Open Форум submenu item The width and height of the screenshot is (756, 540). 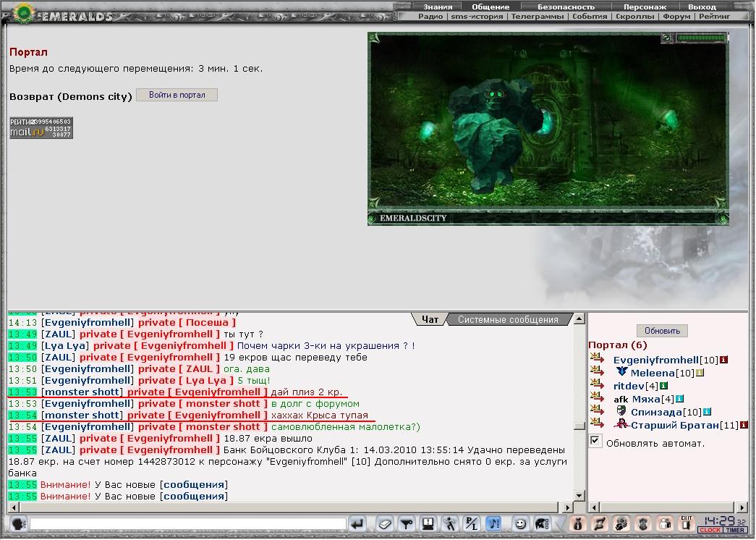point(676,17)
